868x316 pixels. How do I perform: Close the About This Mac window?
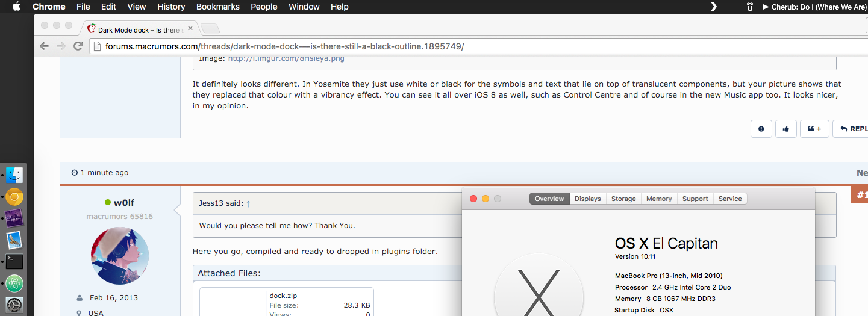point(473,199)
